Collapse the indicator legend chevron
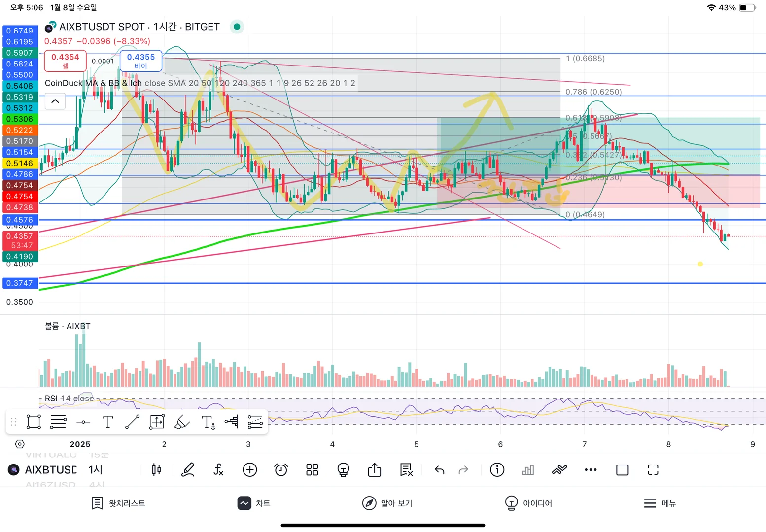This screenshot has height=532, width=766. point(55,101)
